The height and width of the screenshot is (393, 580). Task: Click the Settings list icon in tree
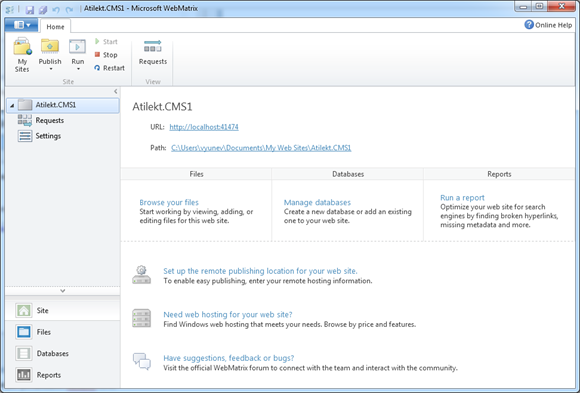tap(25, 136)
